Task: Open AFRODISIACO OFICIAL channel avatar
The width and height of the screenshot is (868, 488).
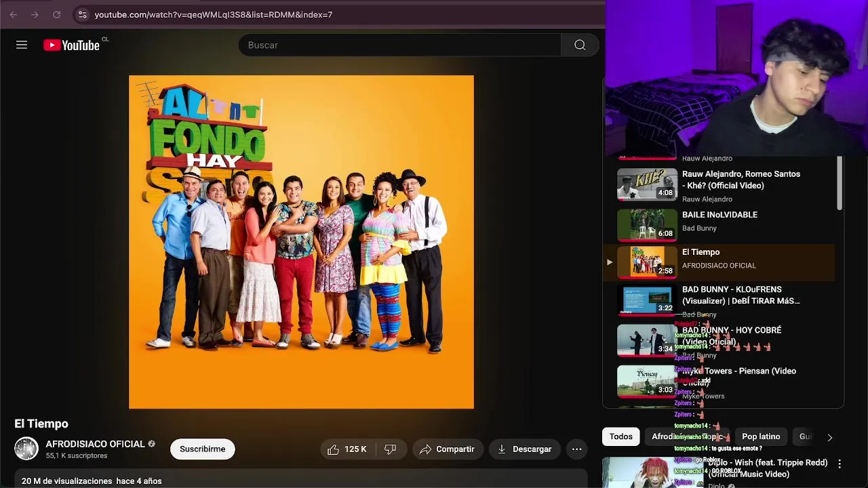Action: click(x=26, y=449)
